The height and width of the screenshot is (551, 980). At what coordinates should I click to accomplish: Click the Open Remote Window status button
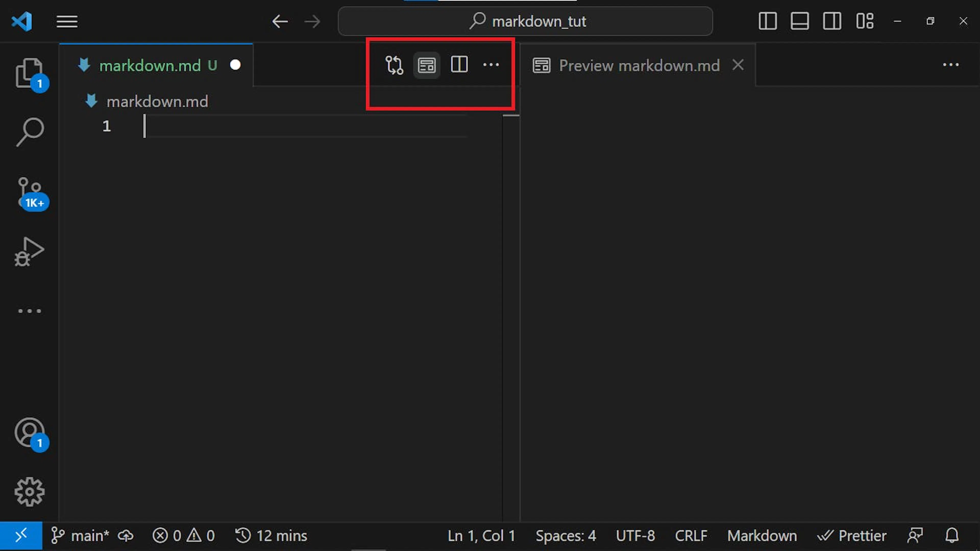tap(21, 536)
